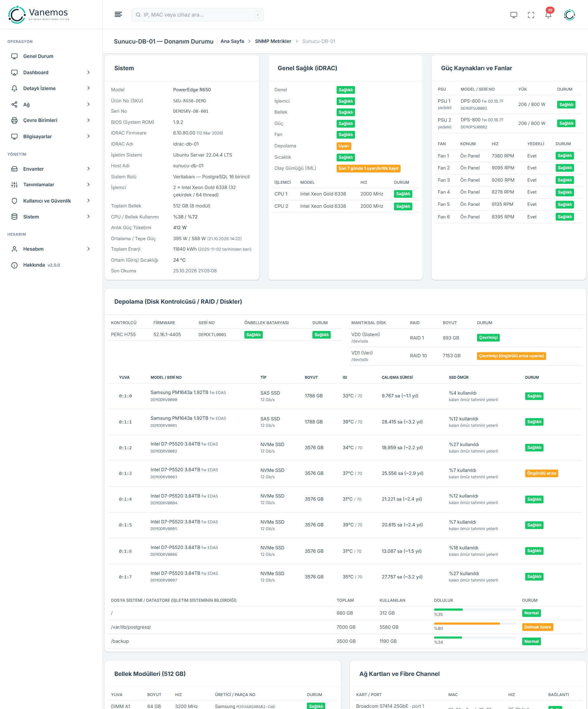Click the /backup fullness progress bar

tap(475, 638)
